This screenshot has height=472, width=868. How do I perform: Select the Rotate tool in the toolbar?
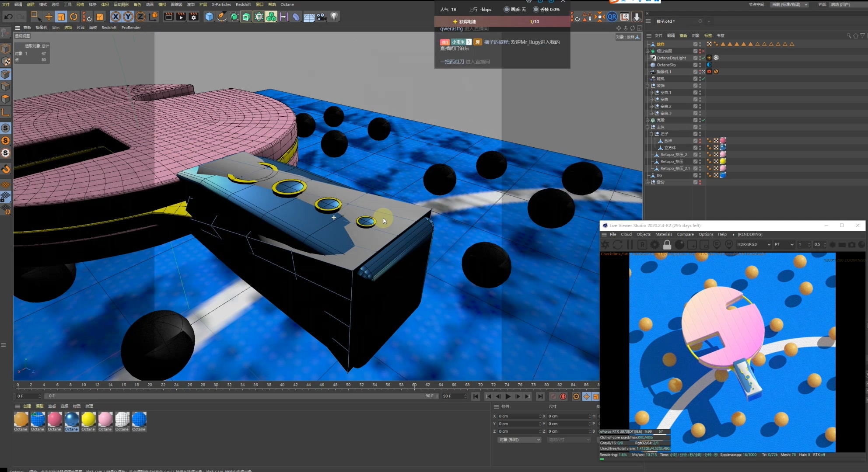(73, 17)
